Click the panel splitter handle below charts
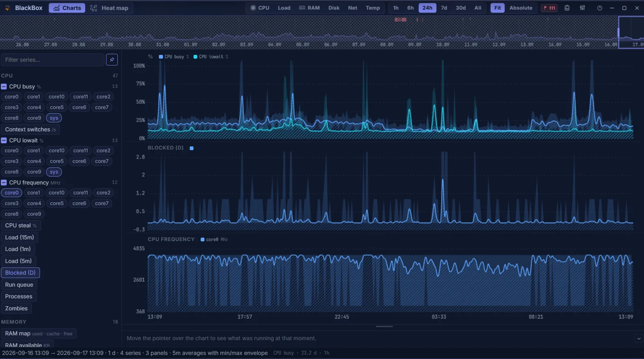644x359 pixels. click(384, 326)
